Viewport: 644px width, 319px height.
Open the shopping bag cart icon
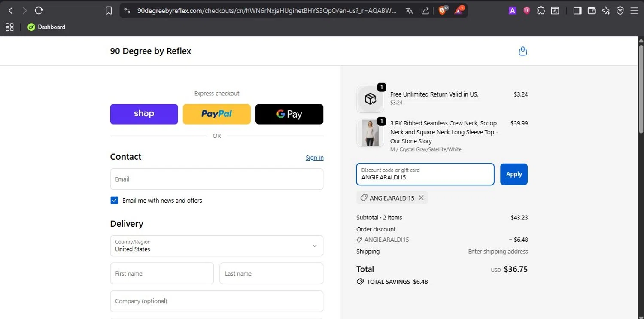pos(522,51)
